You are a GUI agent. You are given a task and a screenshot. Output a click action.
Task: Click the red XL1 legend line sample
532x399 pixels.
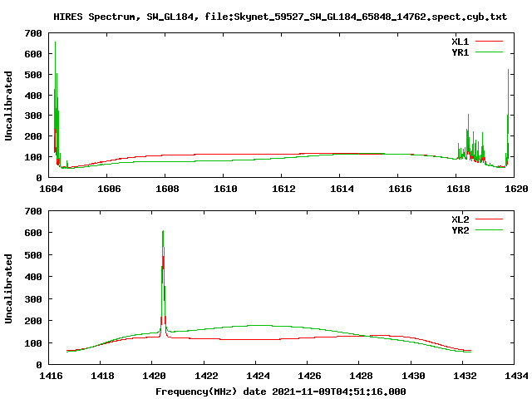[x=489, y=42]
